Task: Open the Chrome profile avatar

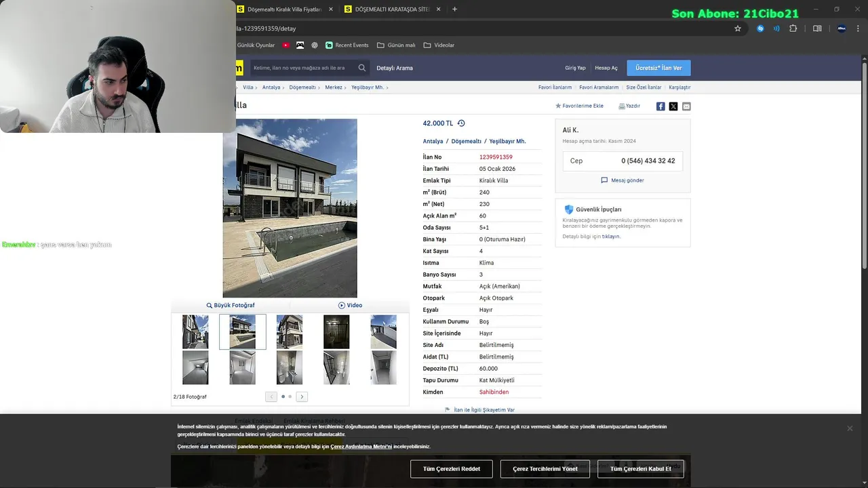Action: (842, 28)
